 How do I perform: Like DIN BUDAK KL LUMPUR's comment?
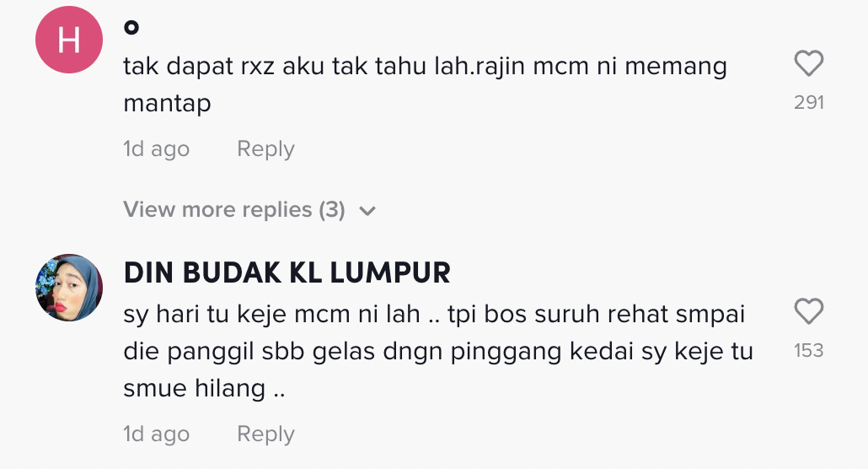[x=809, y=311]
